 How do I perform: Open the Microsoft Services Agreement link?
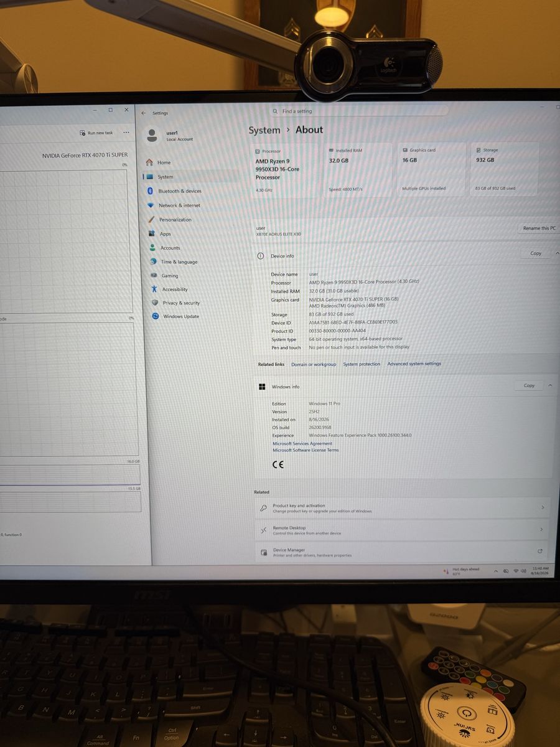pos(302,443)
